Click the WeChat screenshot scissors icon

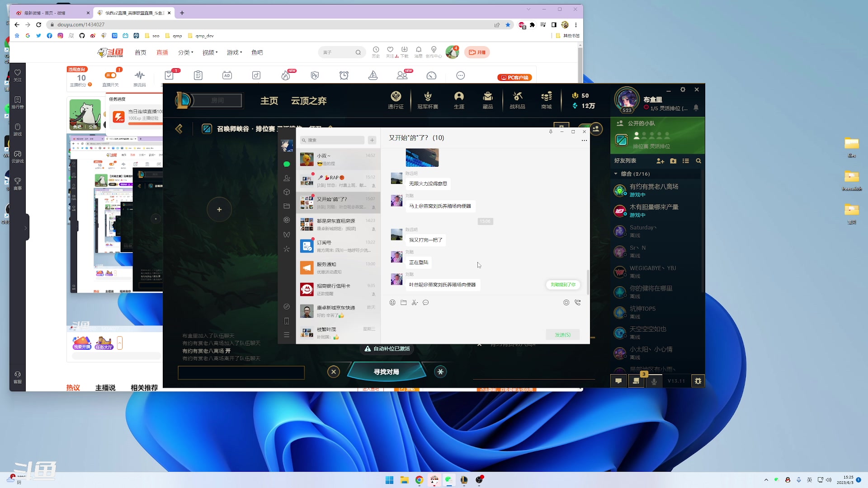point(415,303)
